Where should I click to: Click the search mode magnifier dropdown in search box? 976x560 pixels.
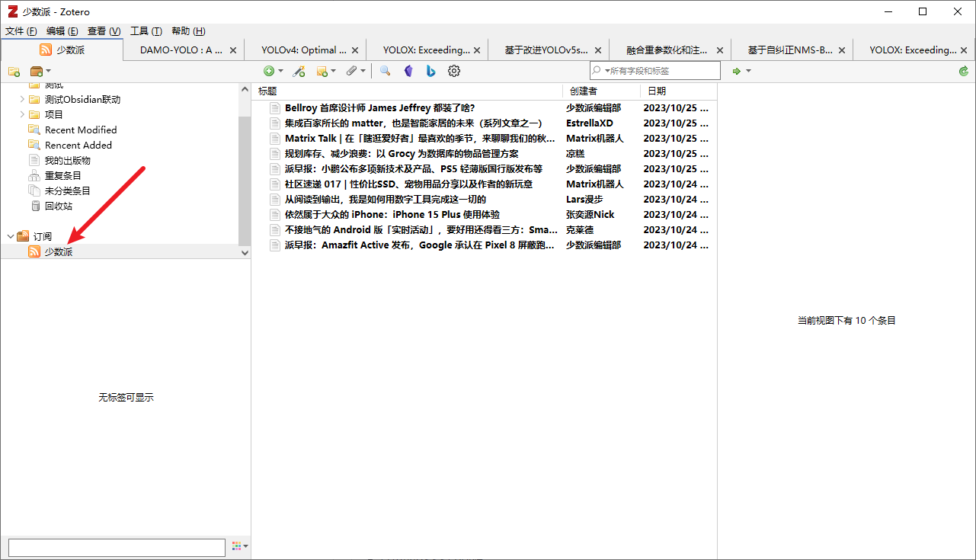click(601, 71)
